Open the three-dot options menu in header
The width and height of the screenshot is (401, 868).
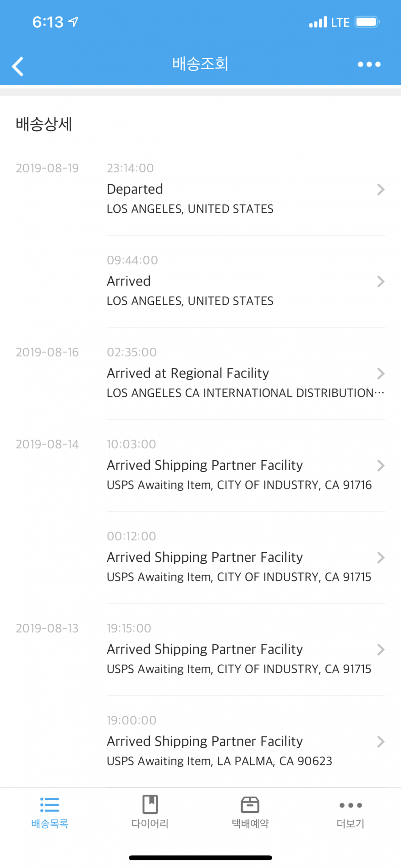pyautogui.click(x=369, y=65)
